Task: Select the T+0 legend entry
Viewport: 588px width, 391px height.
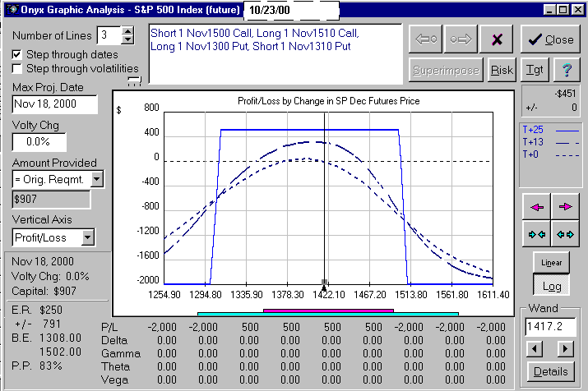Action: pyautogui.click(x=550, y=154)
